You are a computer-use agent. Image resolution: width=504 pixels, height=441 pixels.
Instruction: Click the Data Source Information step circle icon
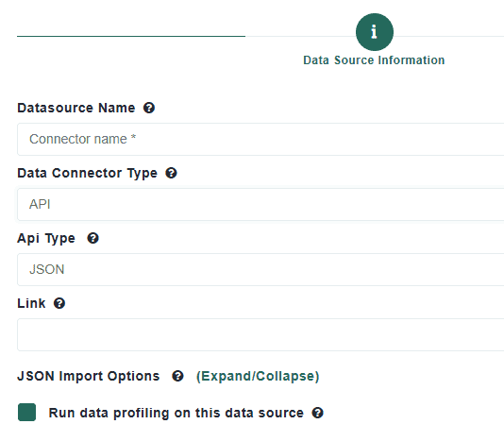(x=374, y=32)
